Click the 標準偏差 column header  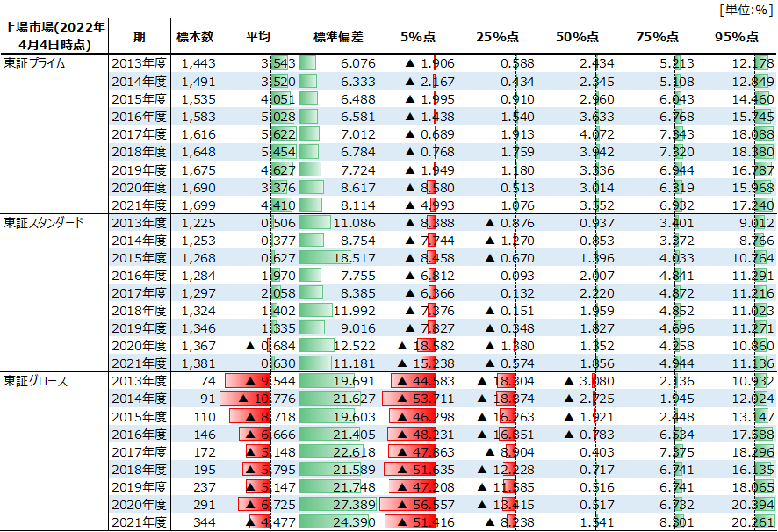click(338, 37)
